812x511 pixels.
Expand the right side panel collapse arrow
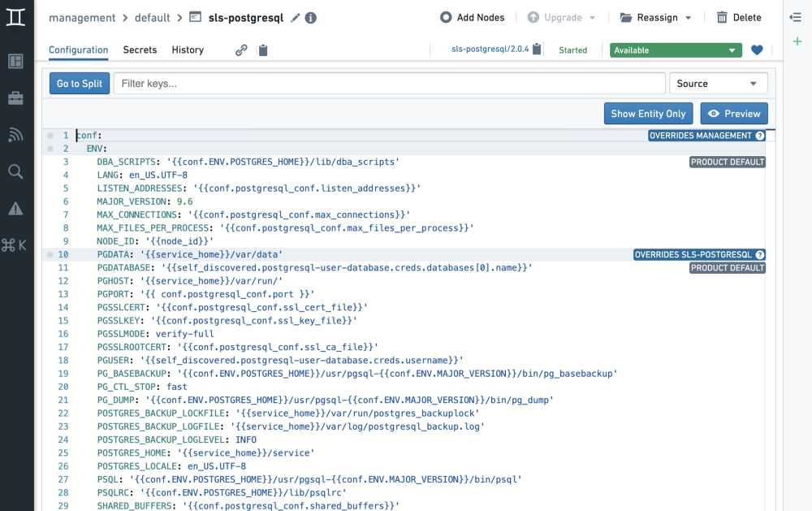pos(796,17)
